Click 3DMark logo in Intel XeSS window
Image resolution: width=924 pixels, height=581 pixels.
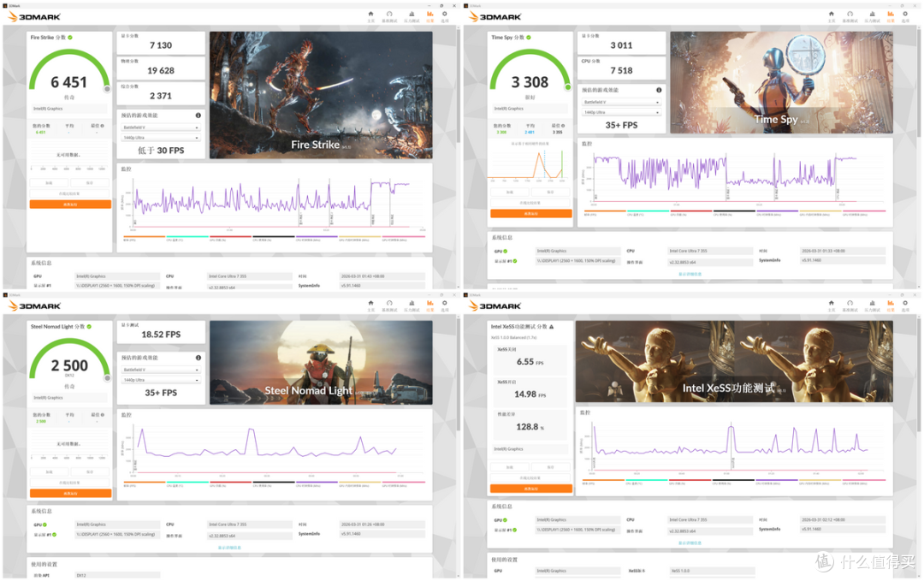495,305
